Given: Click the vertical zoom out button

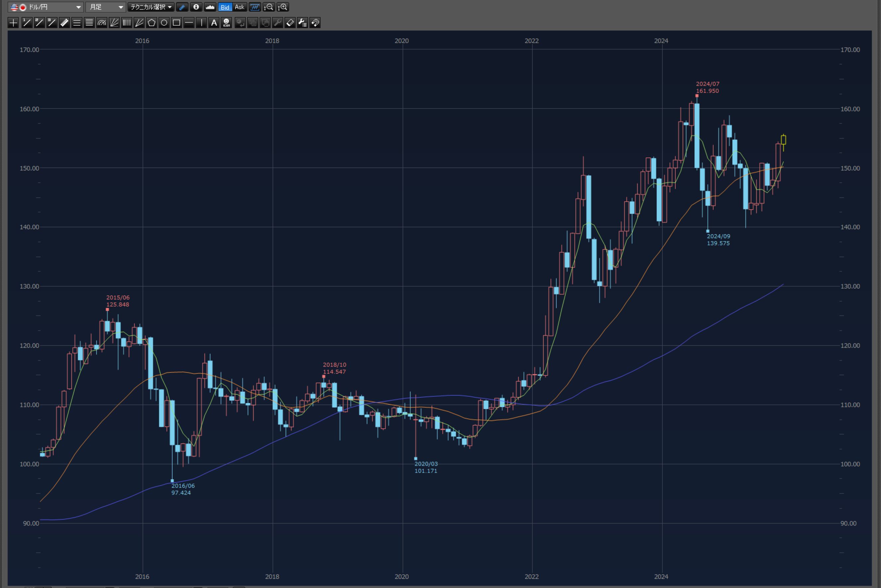Looking at the screenshot, I should click(269, 7).
